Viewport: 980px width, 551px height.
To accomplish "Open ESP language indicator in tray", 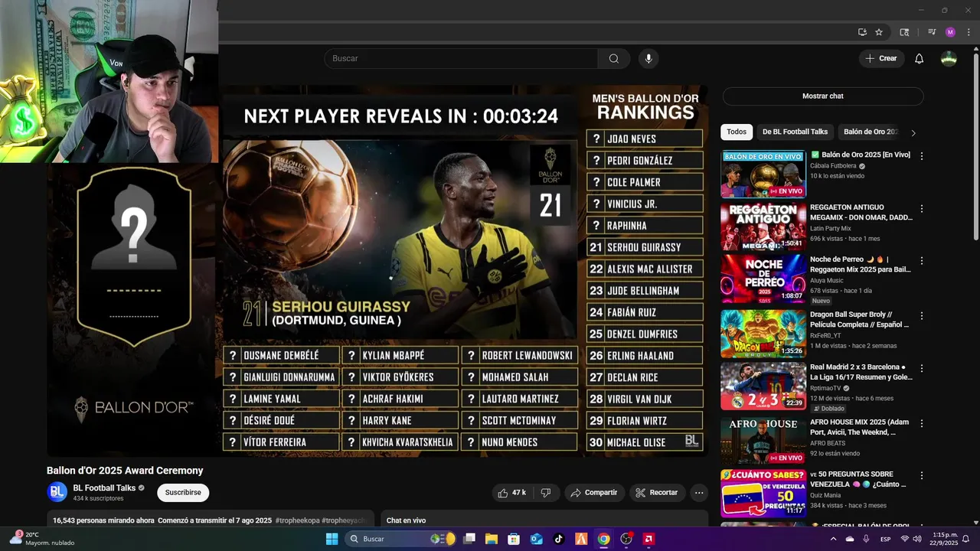I will coord(885,539).
